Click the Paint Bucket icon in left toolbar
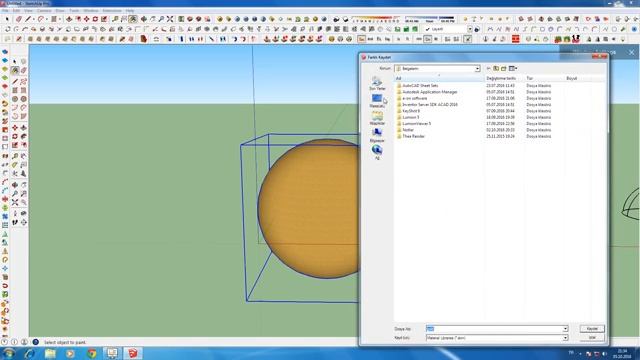 pyautogui.click(x=15, y=71)
